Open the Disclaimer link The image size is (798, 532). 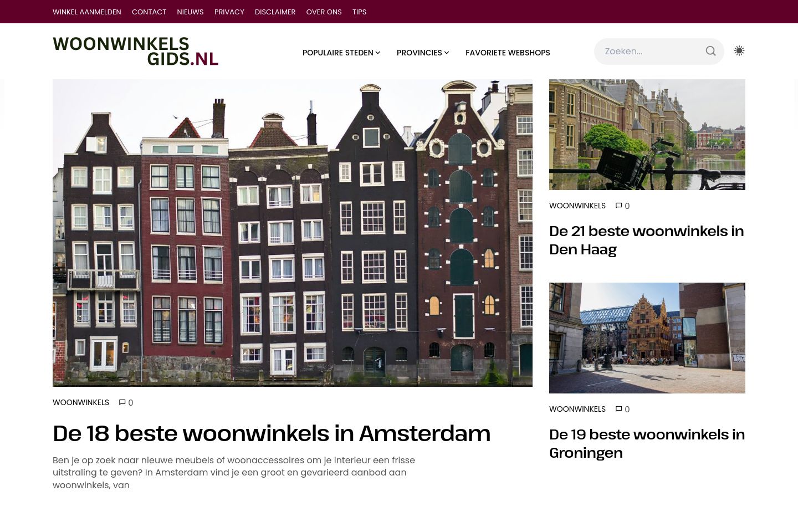[x=275, y=12]
